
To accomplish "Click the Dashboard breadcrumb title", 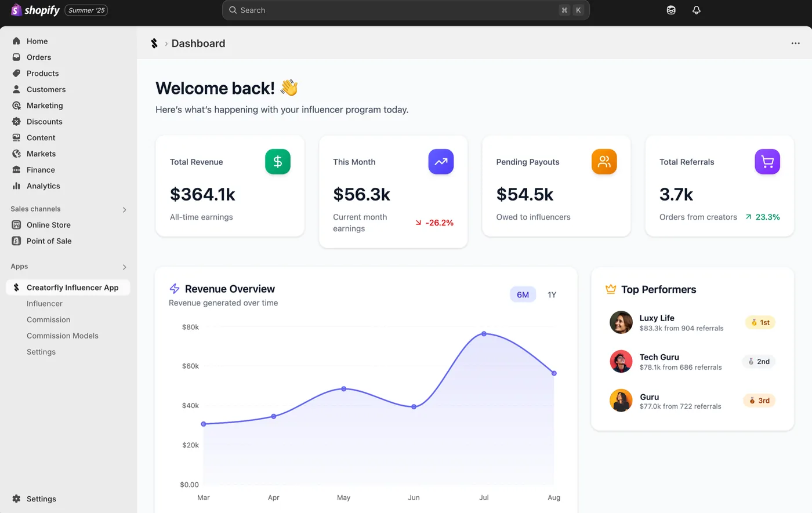I will click(198, 43).
